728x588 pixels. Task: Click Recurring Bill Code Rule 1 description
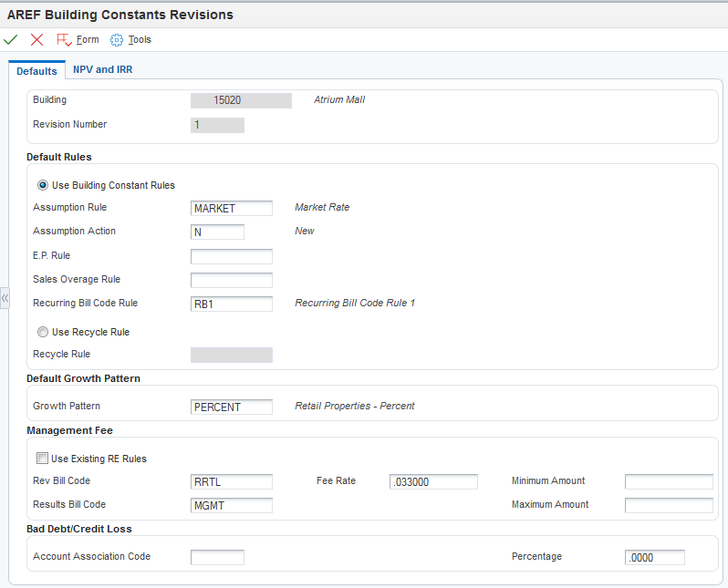355,303
